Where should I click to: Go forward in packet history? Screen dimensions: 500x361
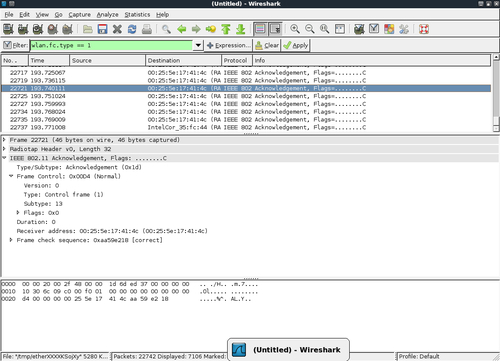click(196, 29)
